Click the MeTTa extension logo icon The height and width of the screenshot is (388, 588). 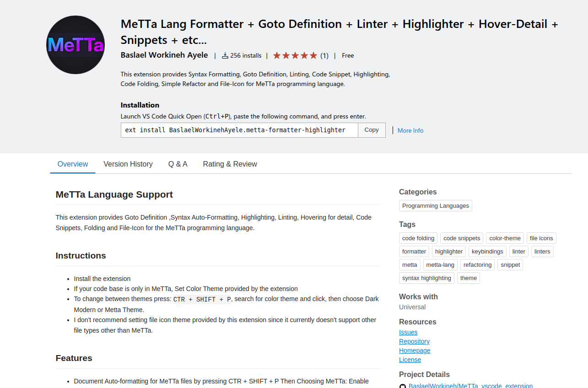[76, 45]
